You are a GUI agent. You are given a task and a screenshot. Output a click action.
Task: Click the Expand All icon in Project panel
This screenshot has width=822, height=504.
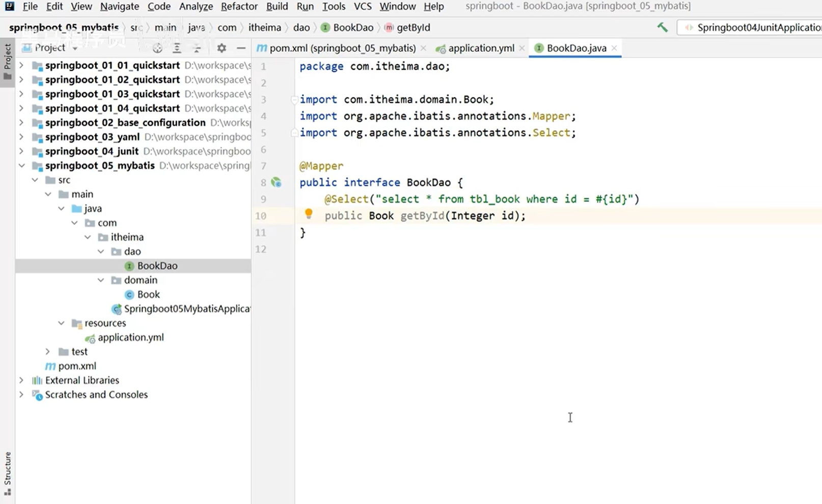click(177, 48)
